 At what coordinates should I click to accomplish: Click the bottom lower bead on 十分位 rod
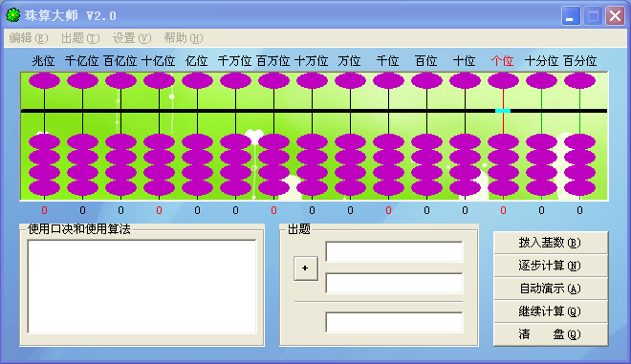pyautogui.click(x=541, y=188)
